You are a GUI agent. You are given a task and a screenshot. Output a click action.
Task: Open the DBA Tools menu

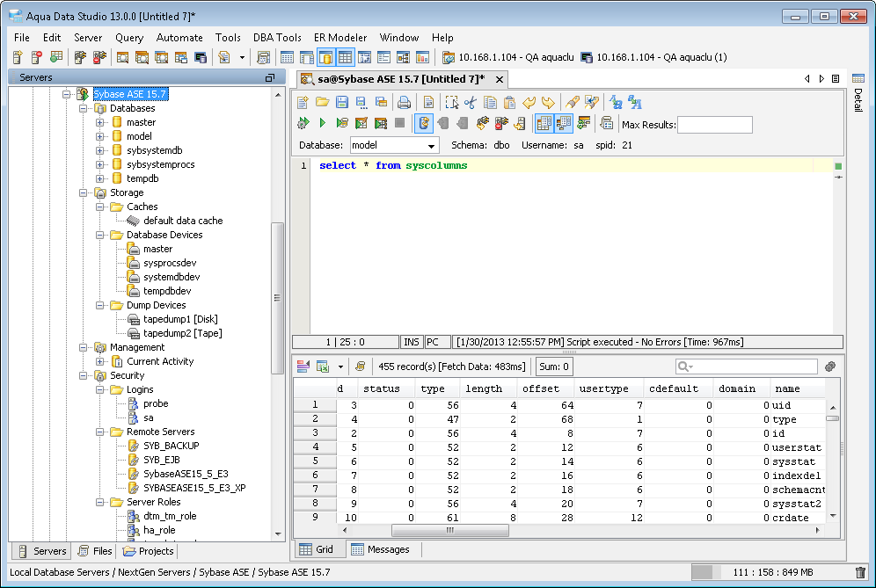[277, 38]
